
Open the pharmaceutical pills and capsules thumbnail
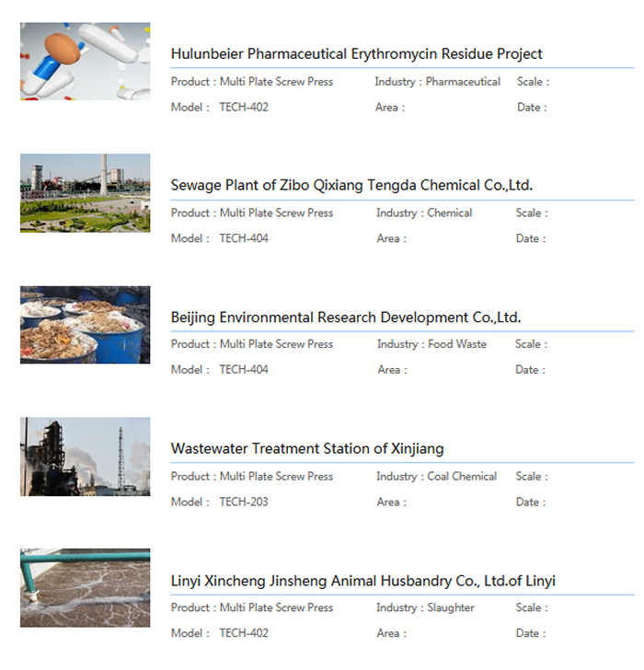(x=85, y=62)
